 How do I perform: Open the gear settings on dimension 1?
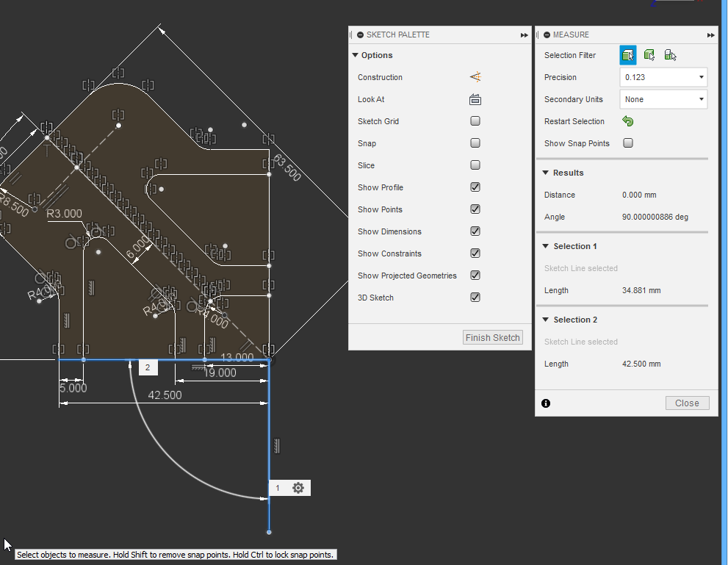tap(298, 487)
